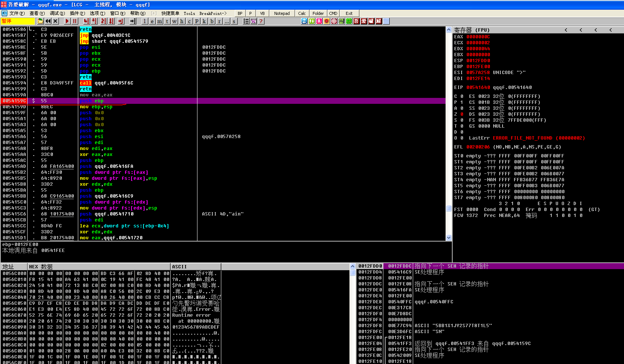The height and width of the screenshot is (364, 624).
Task: Click the close program X icon
Action: pos(56,21)
